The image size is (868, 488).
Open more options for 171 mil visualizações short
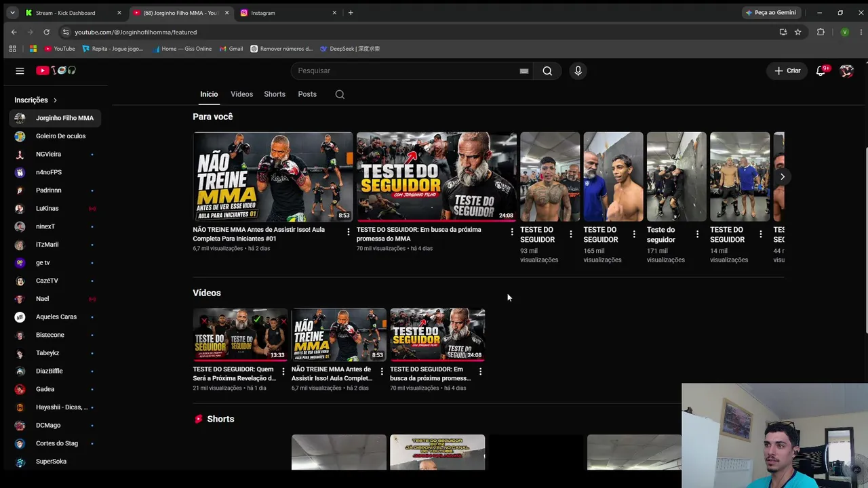(x=697, y=235)
